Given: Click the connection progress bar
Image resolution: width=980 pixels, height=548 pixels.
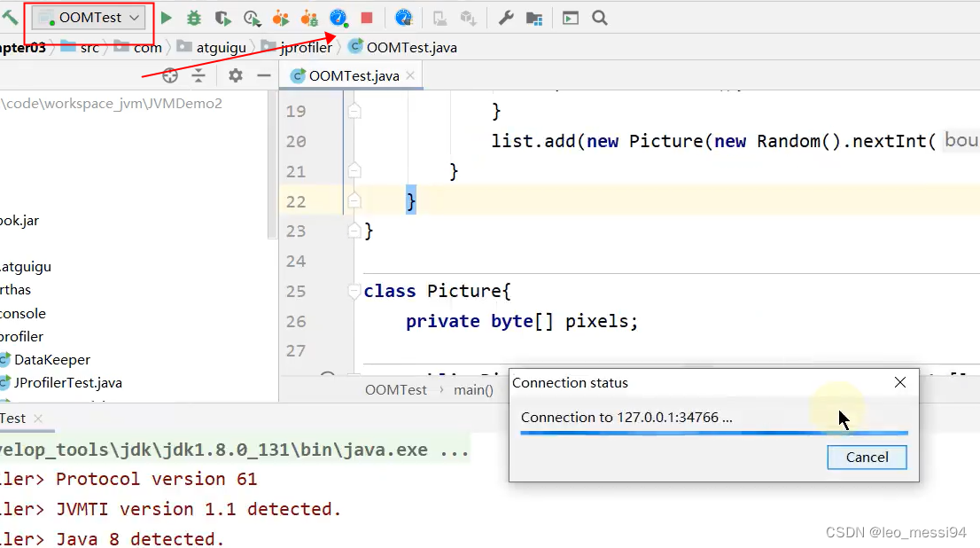Looking at the screenshot, I should tap(714, 432).
